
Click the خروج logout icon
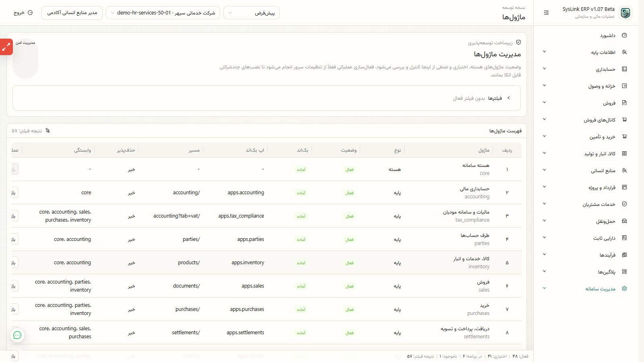30,13
